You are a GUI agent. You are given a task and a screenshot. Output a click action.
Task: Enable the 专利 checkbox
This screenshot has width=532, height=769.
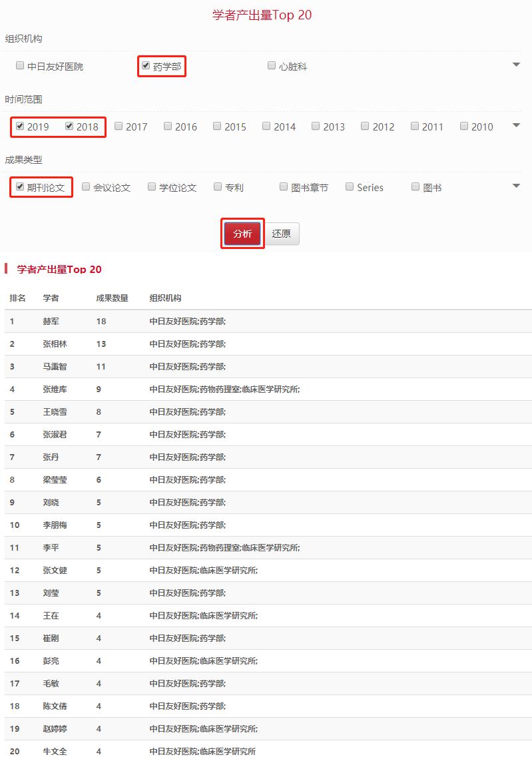pyautogui.click(x=218, y=187)
